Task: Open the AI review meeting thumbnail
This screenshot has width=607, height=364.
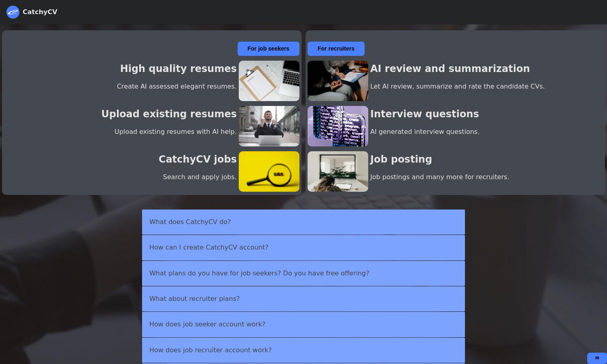Action: (338, 81)
